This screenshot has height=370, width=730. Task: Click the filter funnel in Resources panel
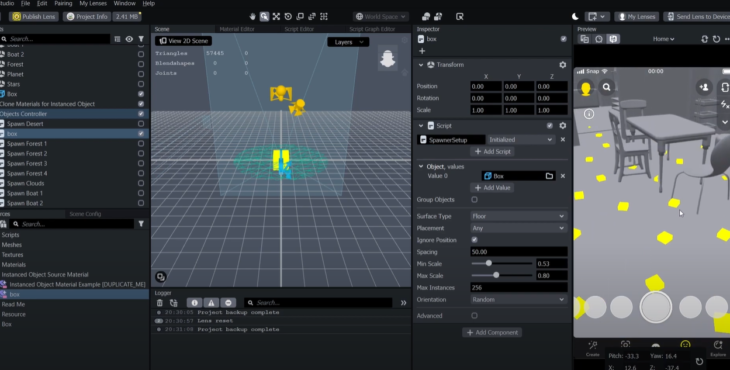pyautogui.click(x=141, y=224)
